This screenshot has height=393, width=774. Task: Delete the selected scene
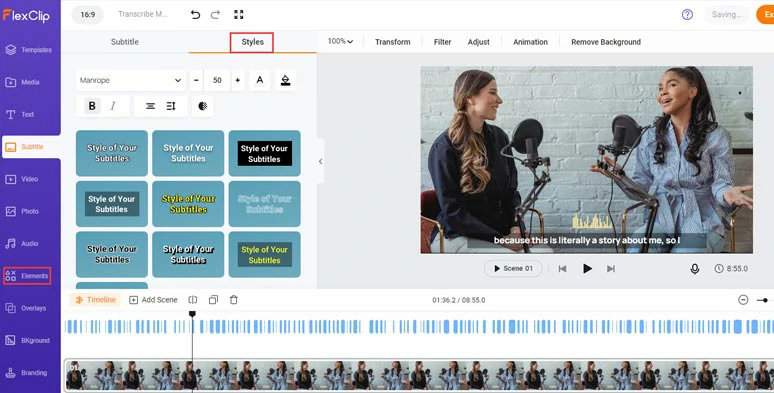[234, 300]
